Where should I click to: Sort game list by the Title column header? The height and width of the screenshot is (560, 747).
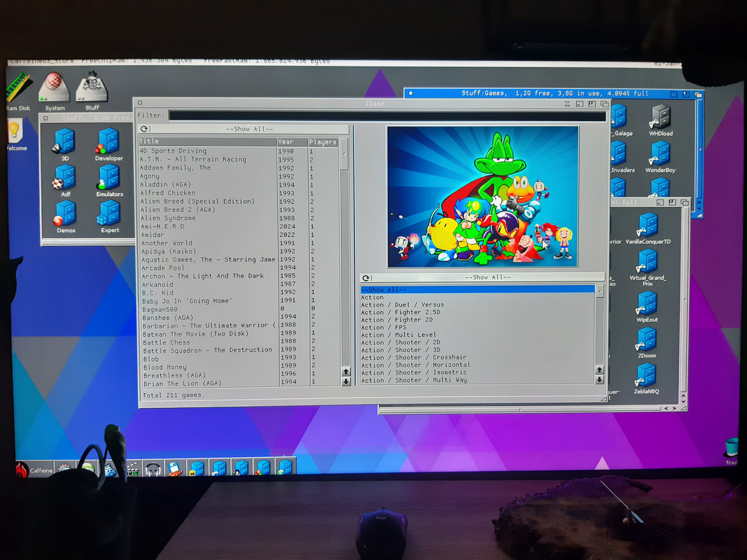pos(207,141)
